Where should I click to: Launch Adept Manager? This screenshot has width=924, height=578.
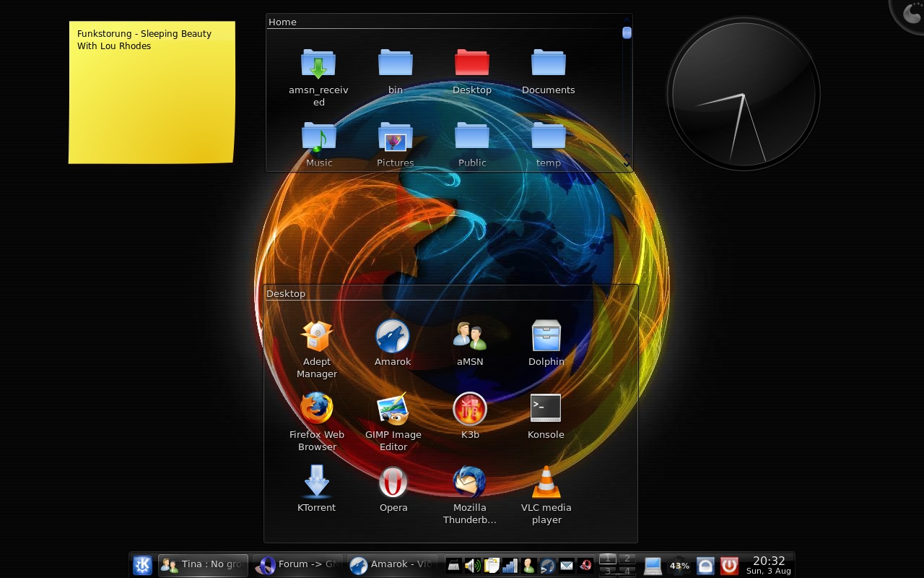tap(317, 350)
